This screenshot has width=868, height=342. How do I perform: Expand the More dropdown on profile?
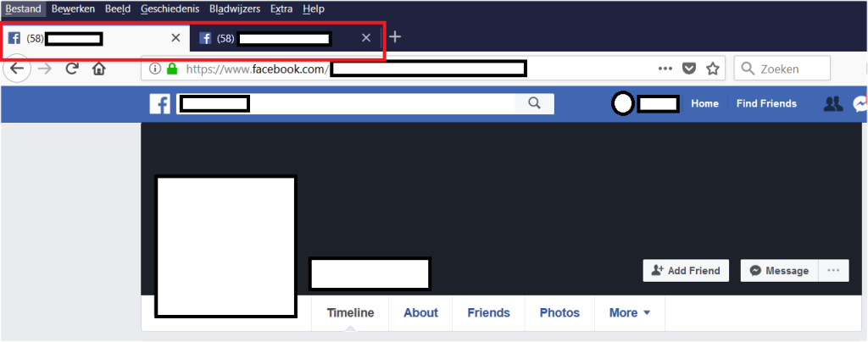click(630, 312)
